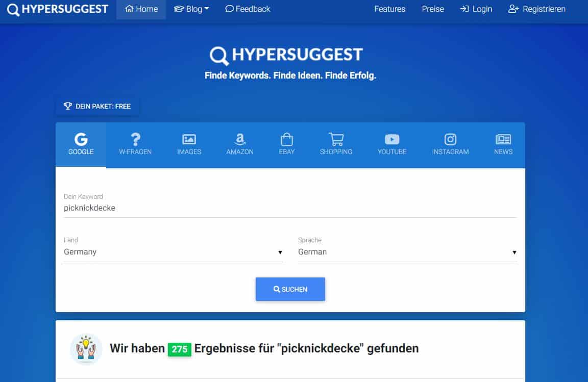
Task: Go to Home in the top navigation
Action: tap(141, 9)
